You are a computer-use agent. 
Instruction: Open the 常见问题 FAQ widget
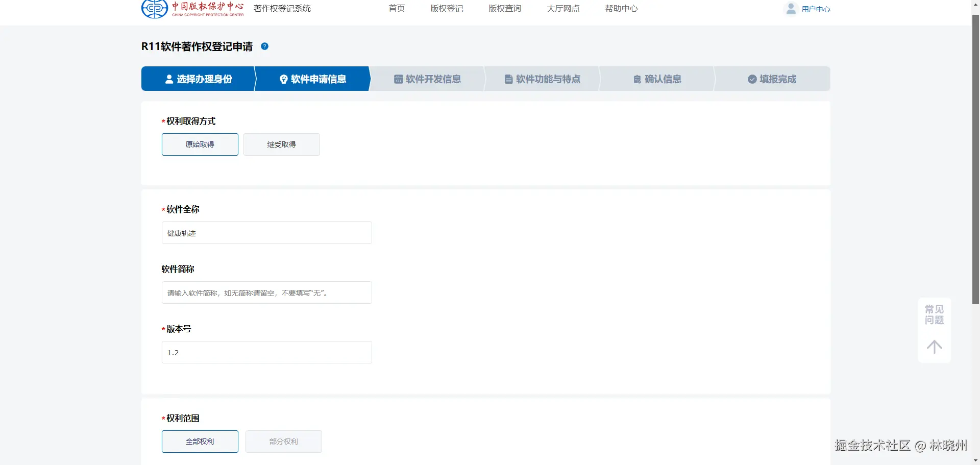click(935, 315)
